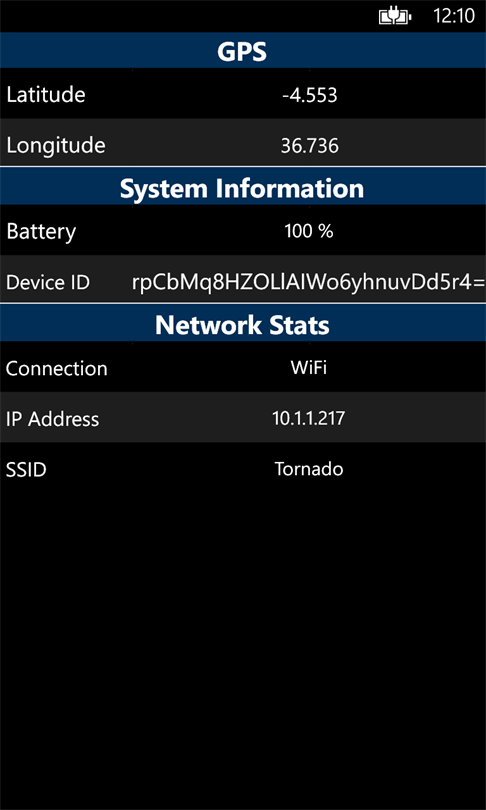486x810 pixels.
Task: Tap the SSID value Tornado
Action: [309, 469]
